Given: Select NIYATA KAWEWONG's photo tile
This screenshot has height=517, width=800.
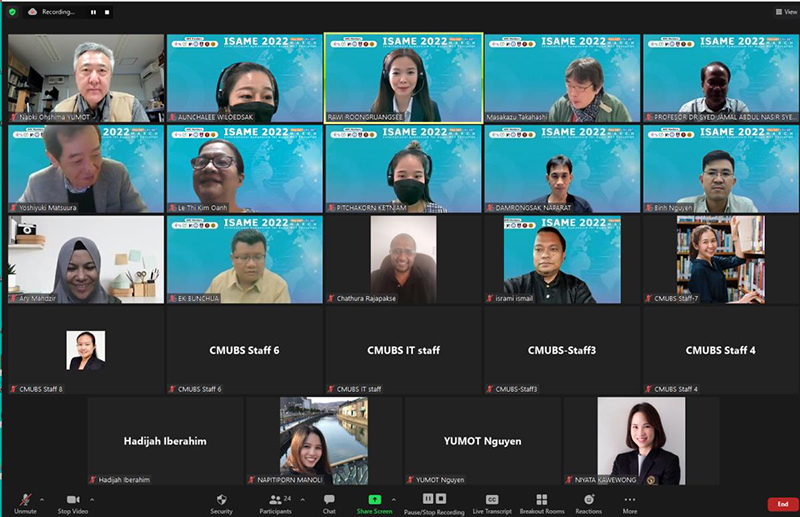Looking at the screenshot, I should coord(641,441).
